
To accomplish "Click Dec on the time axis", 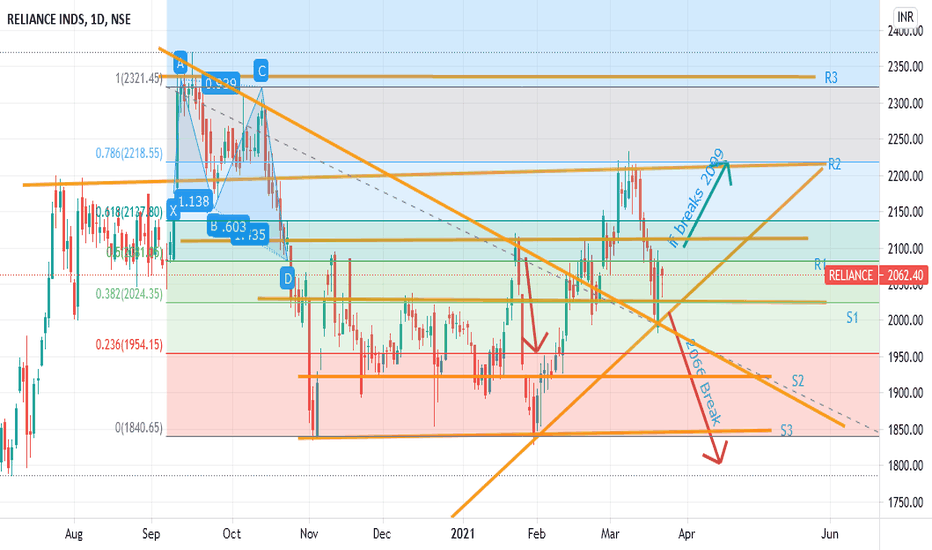I will coord(382,534).
